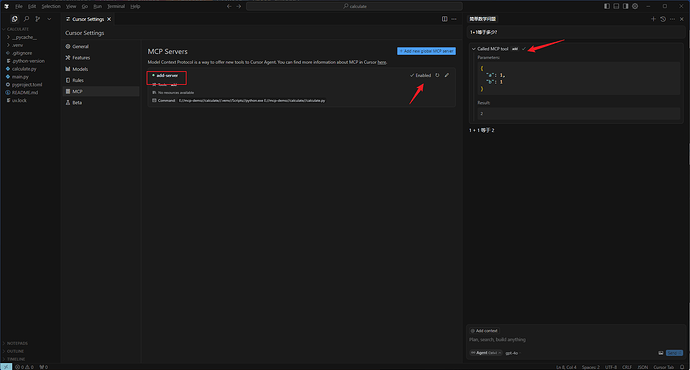
Task: Toggle the Enabled state of add-server
Action: 421,75
